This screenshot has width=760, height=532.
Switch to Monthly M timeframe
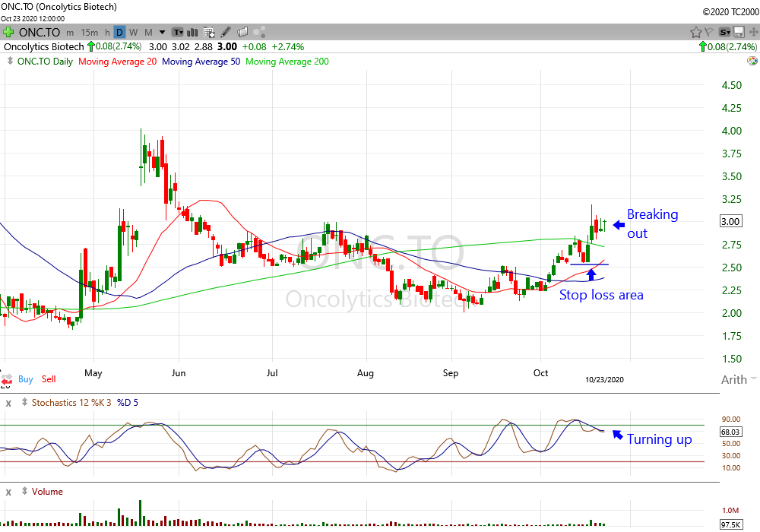coord(148,33)
